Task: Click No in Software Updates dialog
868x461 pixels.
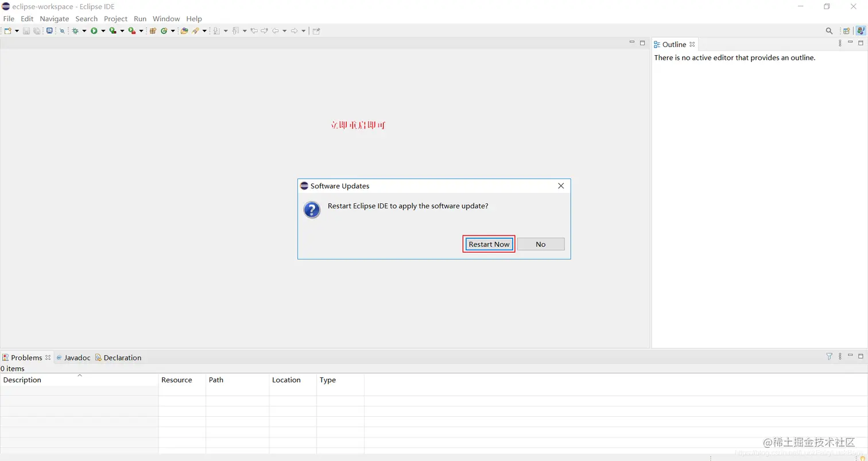Action: [x=541, y=244]
